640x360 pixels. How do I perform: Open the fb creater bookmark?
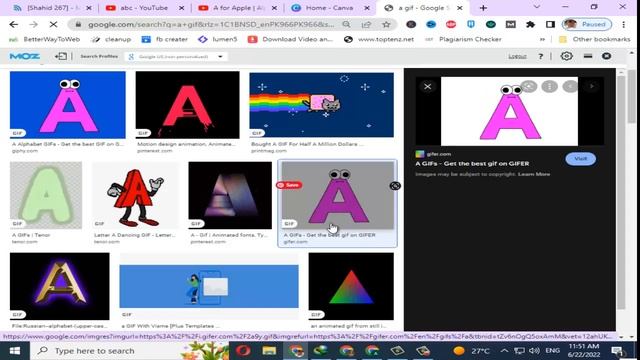click(165, 40)
